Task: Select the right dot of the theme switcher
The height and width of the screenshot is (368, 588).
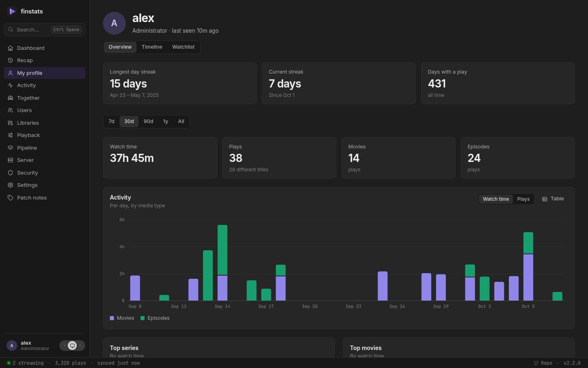Action: click(80, 346)
